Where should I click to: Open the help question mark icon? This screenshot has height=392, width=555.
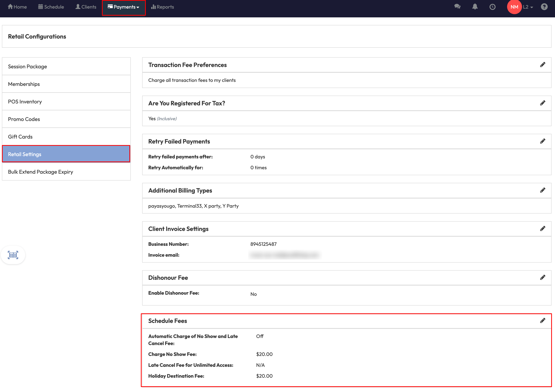click(544, 7)
